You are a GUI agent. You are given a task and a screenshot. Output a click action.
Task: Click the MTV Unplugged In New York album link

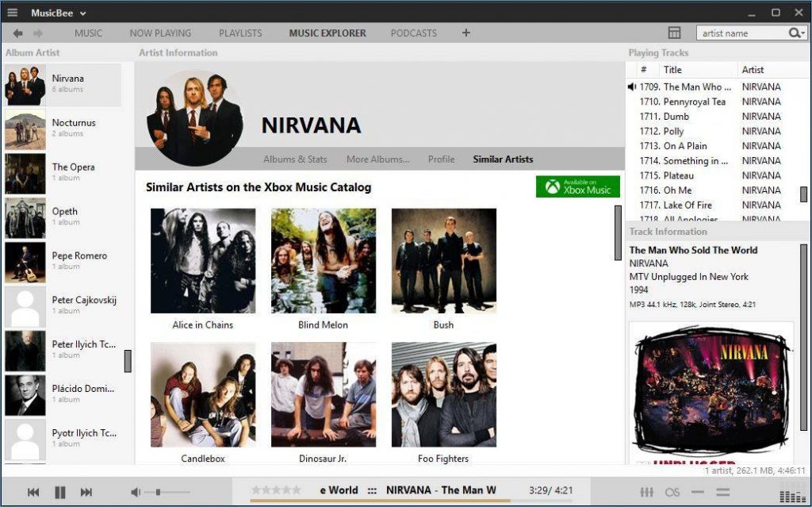[x=689, y=277]
